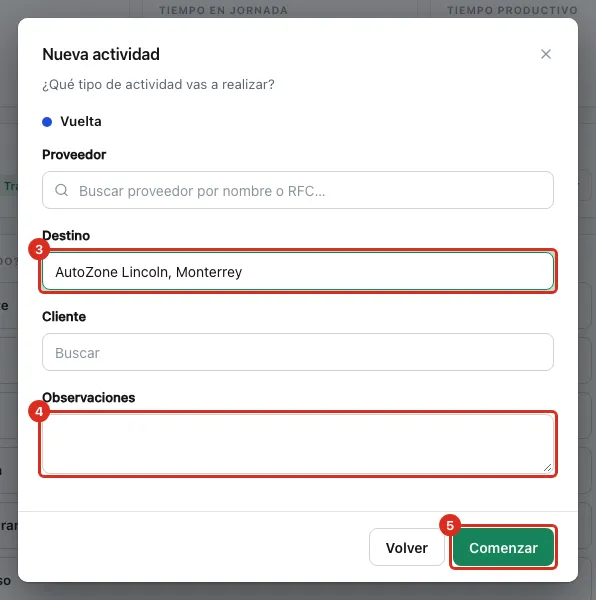Click the Tiempo en Jornada column header

click(223, 10)
